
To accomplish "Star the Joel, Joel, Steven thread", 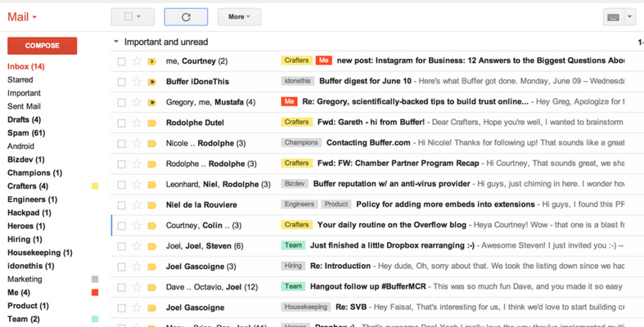I will point(137,246).
